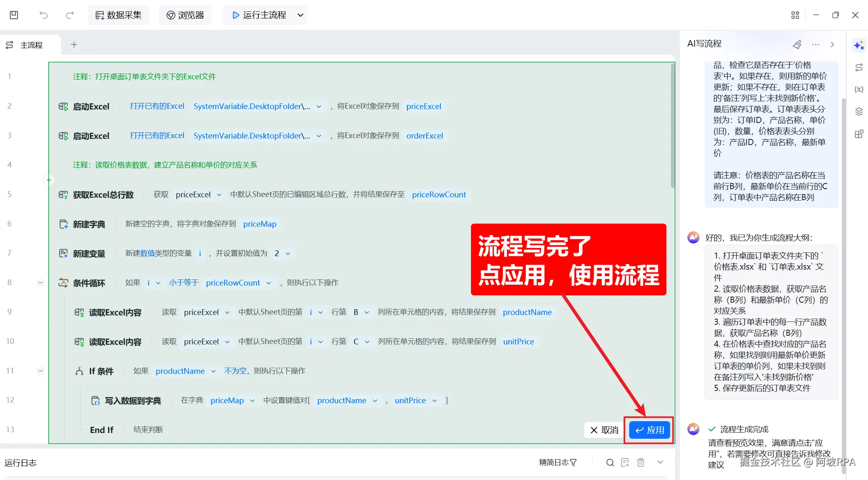Open column B dropdown on line 9

pos(367,312)
